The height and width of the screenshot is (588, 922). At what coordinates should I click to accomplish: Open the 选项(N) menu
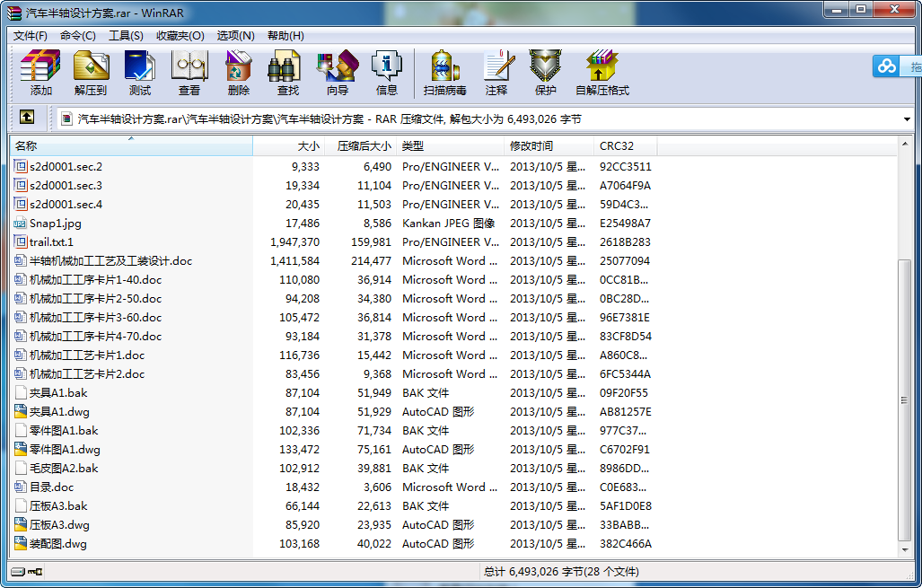tap(235, 36)
